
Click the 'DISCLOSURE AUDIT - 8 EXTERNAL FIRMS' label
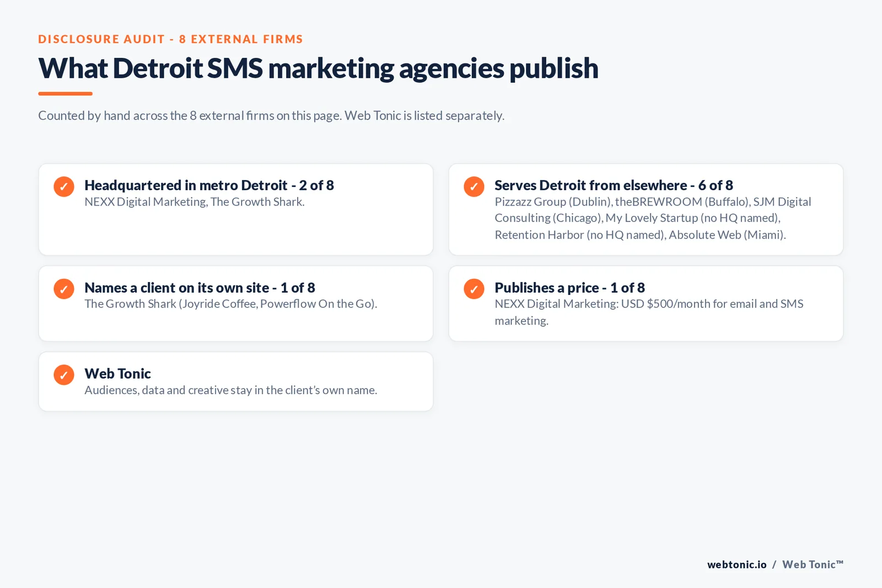click(x=171, y=39)
